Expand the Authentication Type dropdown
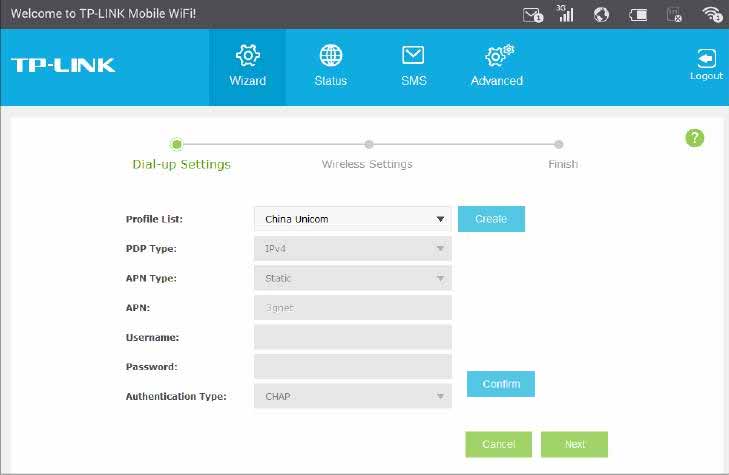The image size is (729, 475). (352, 396)
